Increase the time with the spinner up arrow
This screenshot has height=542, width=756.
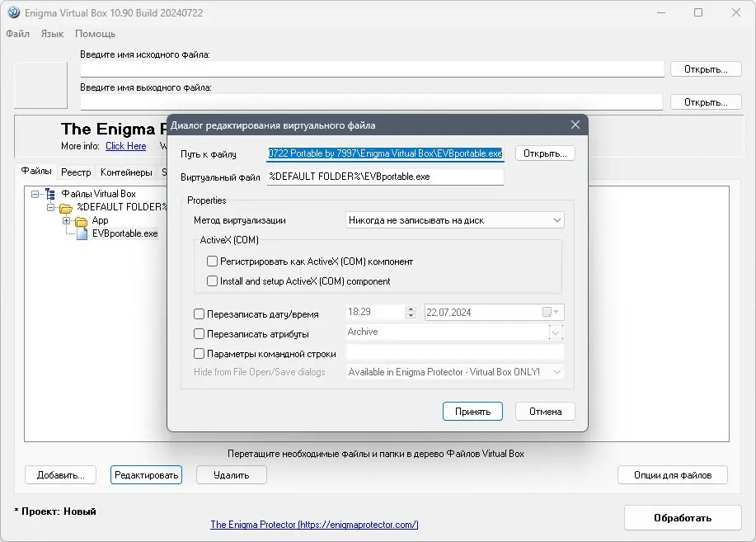411,309
